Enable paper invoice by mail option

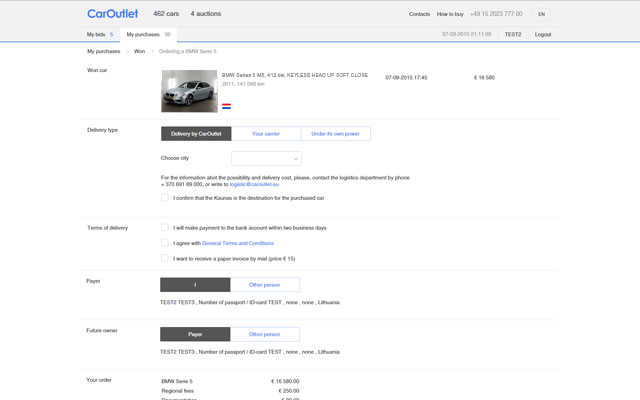[x=165, y=258]
